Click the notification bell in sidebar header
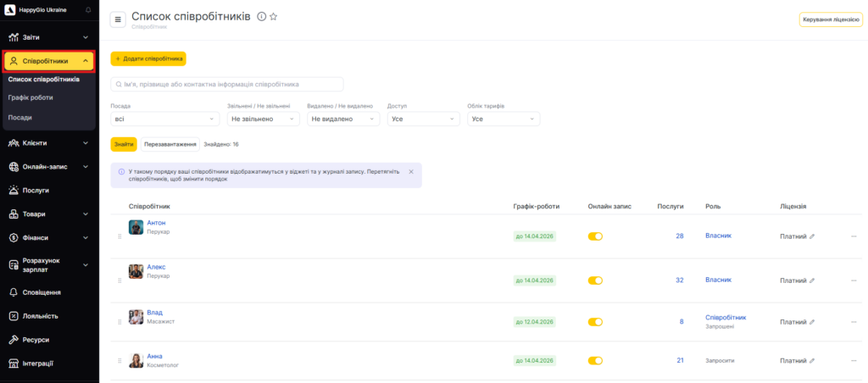 (x=88, y=9)
